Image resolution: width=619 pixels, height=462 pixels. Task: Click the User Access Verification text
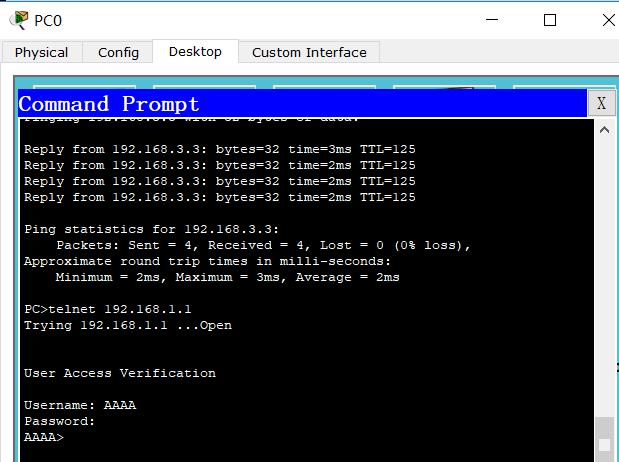[x=120, y=373]
